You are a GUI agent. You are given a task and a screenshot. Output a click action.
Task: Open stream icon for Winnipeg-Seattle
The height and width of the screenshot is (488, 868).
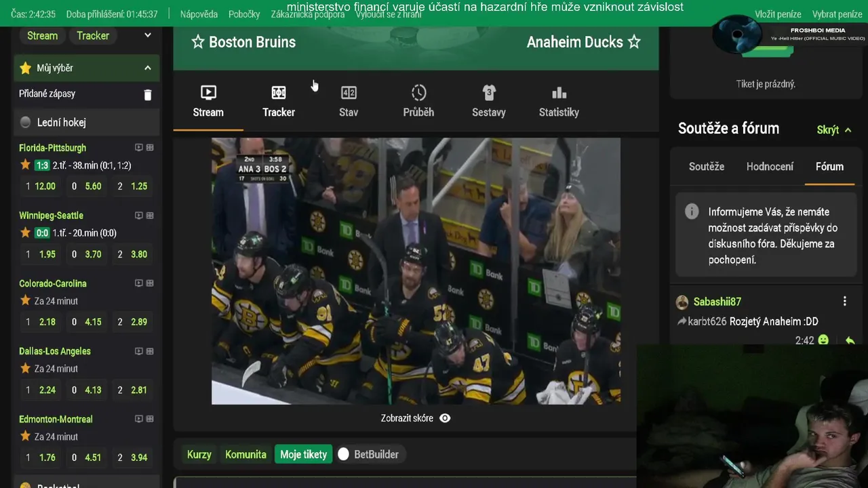[x=139, y=216]
